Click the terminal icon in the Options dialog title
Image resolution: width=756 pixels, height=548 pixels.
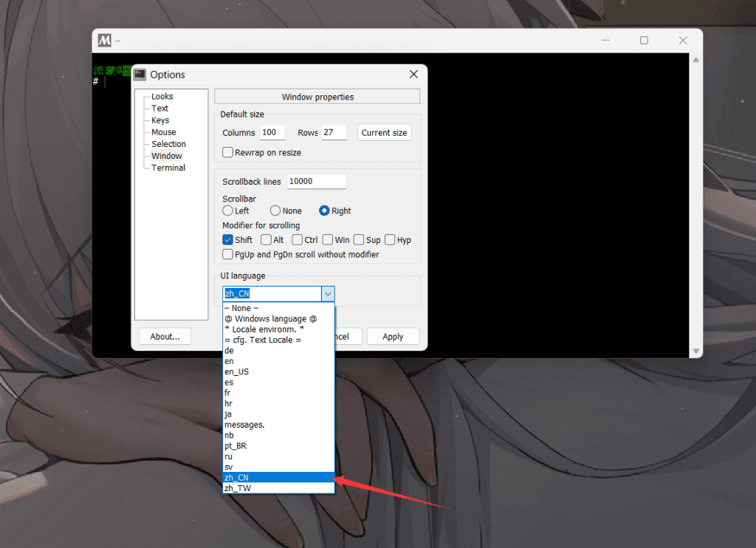point(140,74)
